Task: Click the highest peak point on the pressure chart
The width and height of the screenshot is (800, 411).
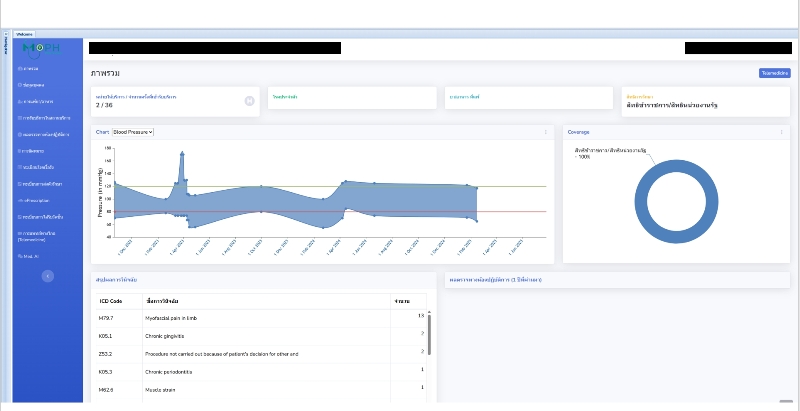Action: click(x=182, y=153)
